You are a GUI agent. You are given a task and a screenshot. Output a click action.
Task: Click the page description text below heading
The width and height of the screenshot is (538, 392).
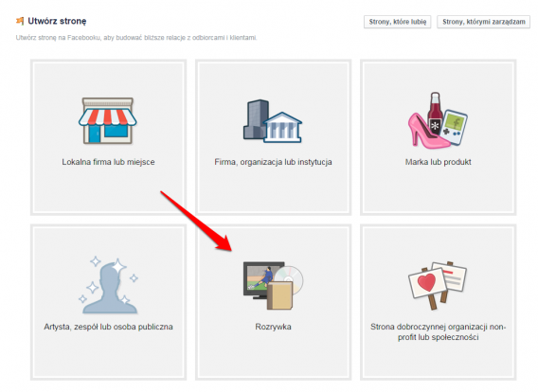[x=136, y=37]
